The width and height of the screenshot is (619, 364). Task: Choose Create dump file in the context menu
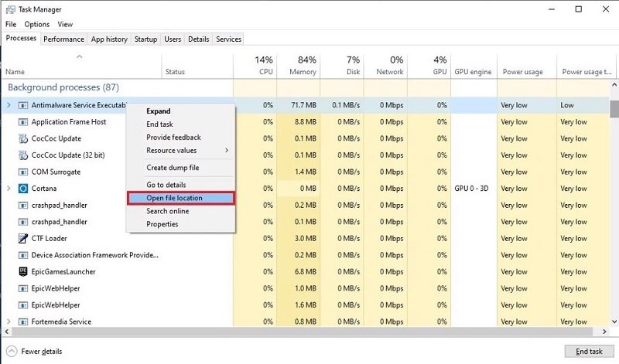[x=181, y=168]
